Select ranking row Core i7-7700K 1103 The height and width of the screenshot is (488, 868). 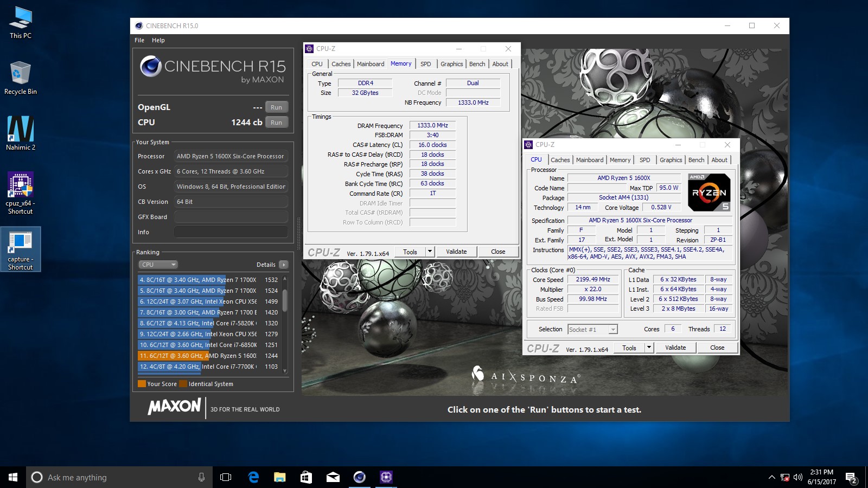pyautogui.click(x=209, y=367)
